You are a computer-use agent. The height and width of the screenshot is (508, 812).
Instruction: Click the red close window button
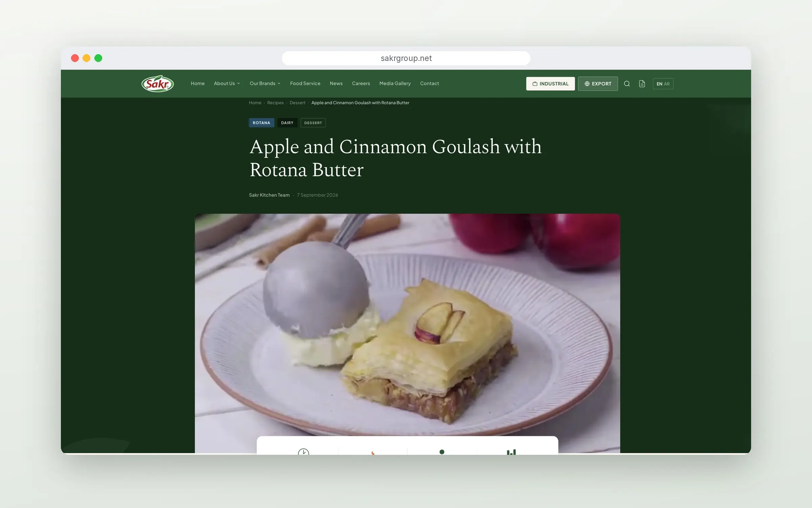75,58
